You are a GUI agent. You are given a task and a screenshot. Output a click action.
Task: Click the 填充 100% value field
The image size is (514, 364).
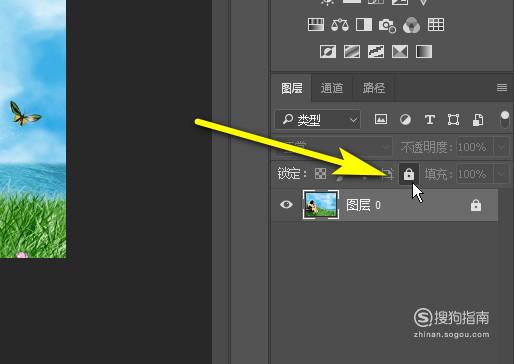click(x=474, y=174)
